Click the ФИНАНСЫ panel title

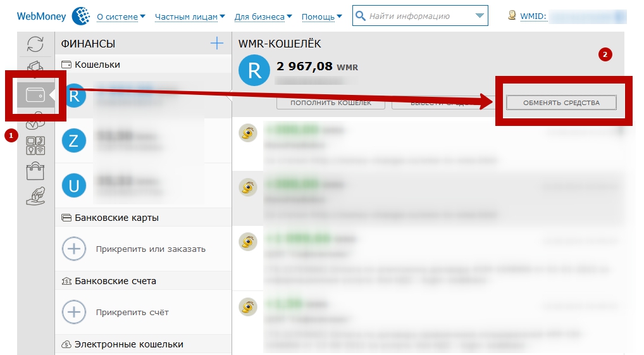click(x=88, y=44)
